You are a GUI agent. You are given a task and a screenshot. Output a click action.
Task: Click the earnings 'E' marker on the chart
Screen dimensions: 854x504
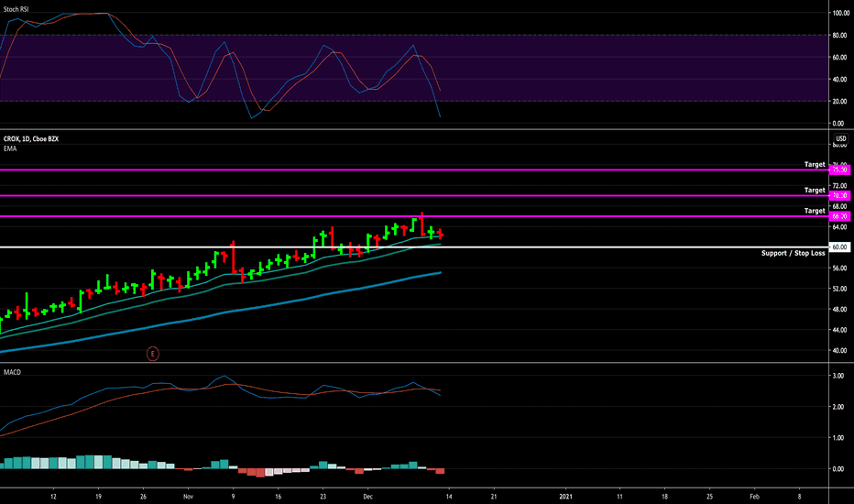pos(152,354)
